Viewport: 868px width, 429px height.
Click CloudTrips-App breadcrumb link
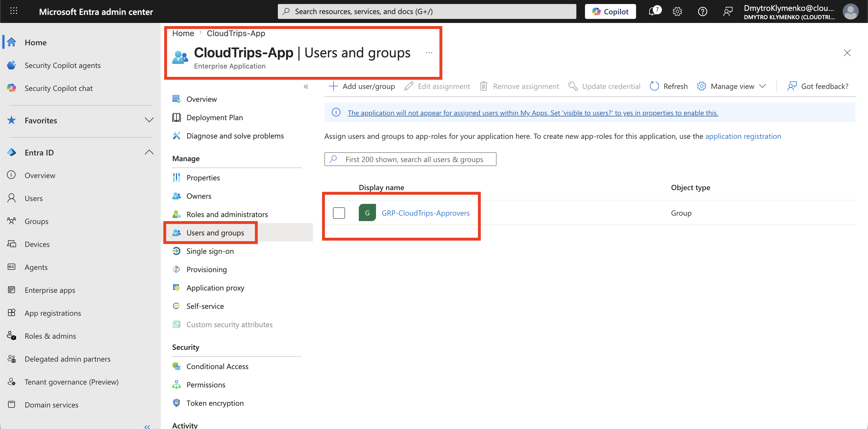click(236, 33)
